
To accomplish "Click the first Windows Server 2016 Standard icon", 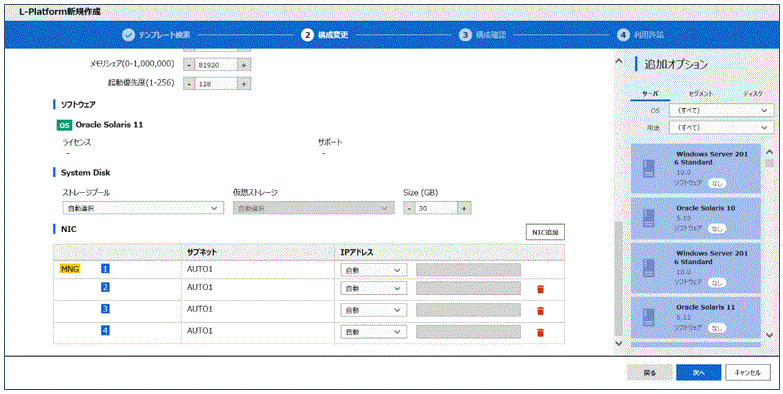I will [x=649, y=169].
